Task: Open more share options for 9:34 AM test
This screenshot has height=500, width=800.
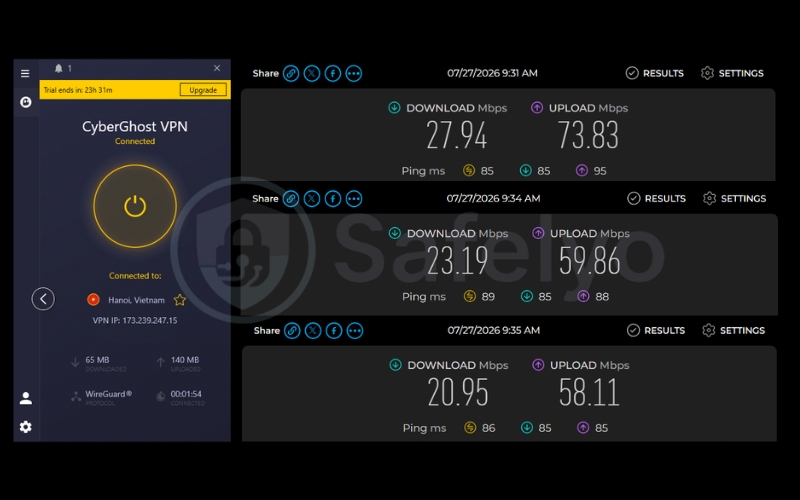Action: (x=354, y=198)
